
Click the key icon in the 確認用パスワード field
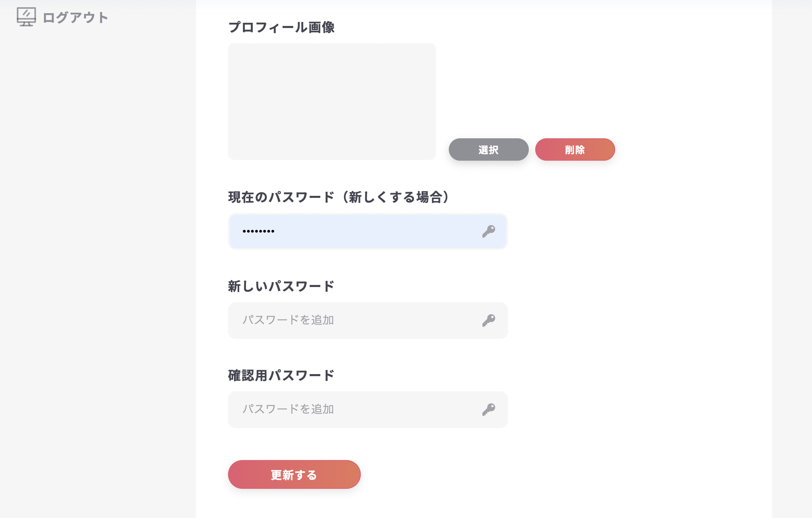pos(489,409)
